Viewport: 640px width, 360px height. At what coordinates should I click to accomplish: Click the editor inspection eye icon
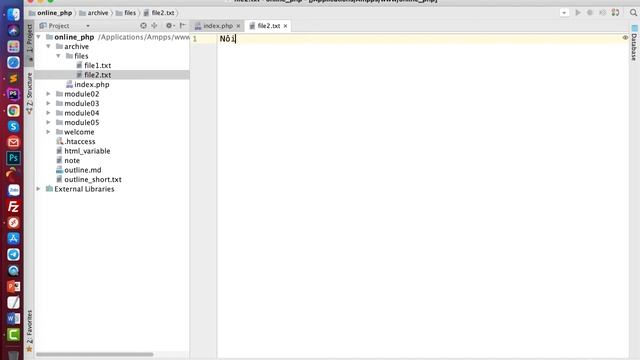coord(625,38)
